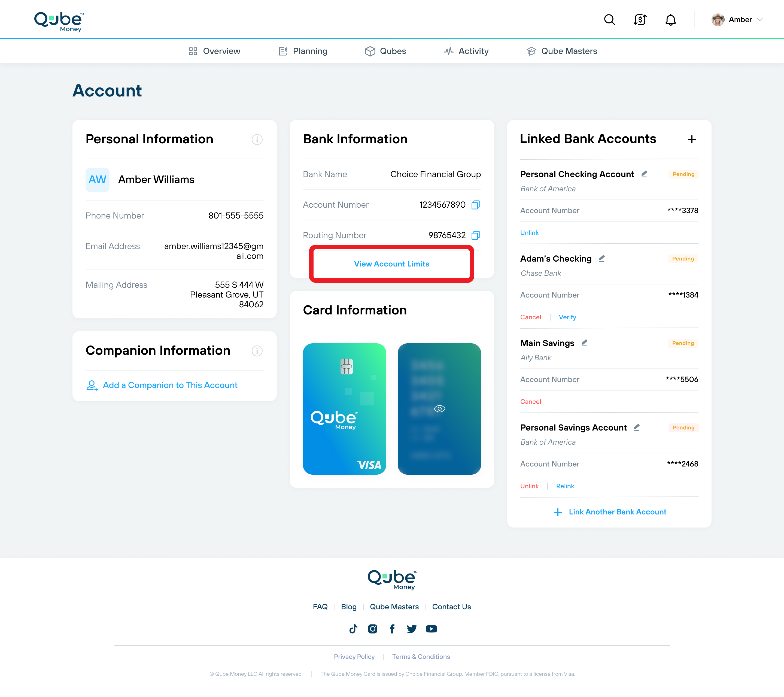Viewport: 784px width, 697px height.
Task: Click Pending badge on Adam's Checking
Action: [683, 259]
